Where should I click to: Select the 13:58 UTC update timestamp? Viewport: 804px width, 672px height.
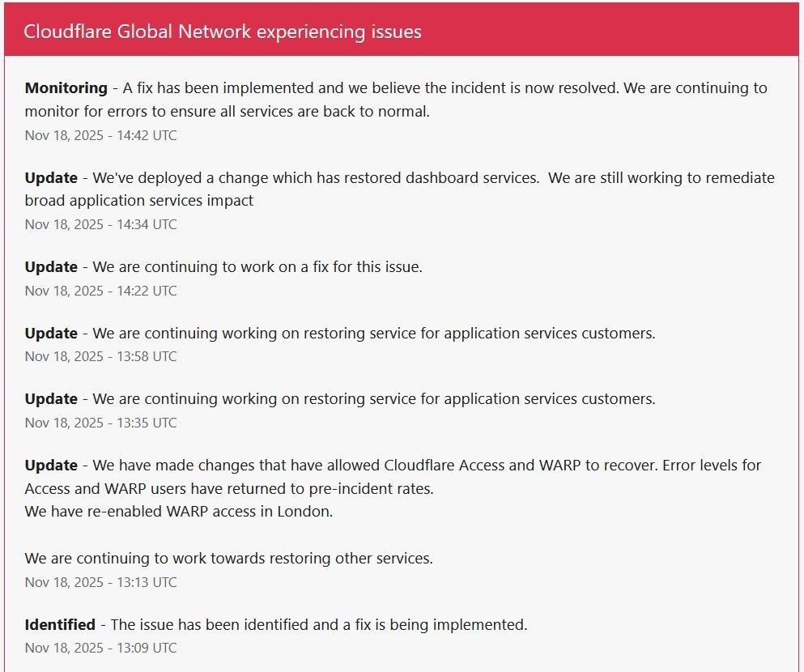(100, 356)
